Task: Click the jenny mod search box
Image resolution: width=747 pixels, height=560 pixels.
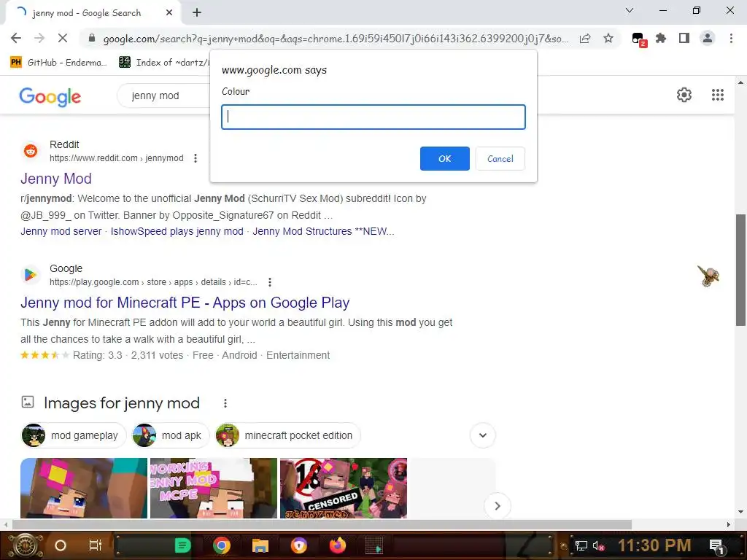Action: [x=163, y=96]
